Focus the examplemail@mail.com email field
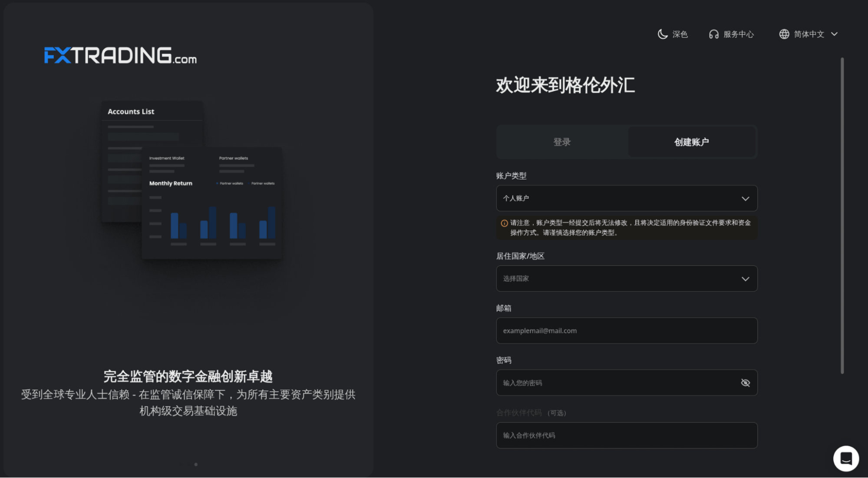The height and width of the screenshot is (478, 868). coord(627,331)
